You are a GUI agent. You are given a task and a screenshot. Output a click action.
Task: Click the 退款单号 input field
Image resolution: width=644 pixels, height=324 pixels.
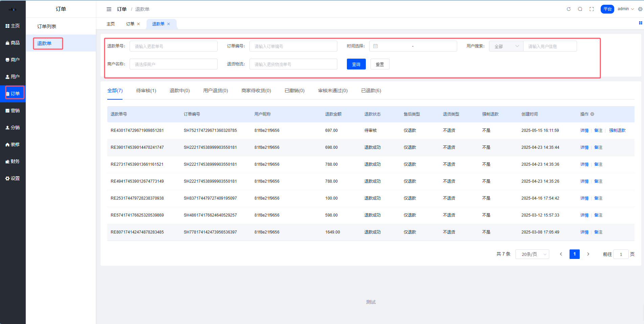[x=173, y=46]
